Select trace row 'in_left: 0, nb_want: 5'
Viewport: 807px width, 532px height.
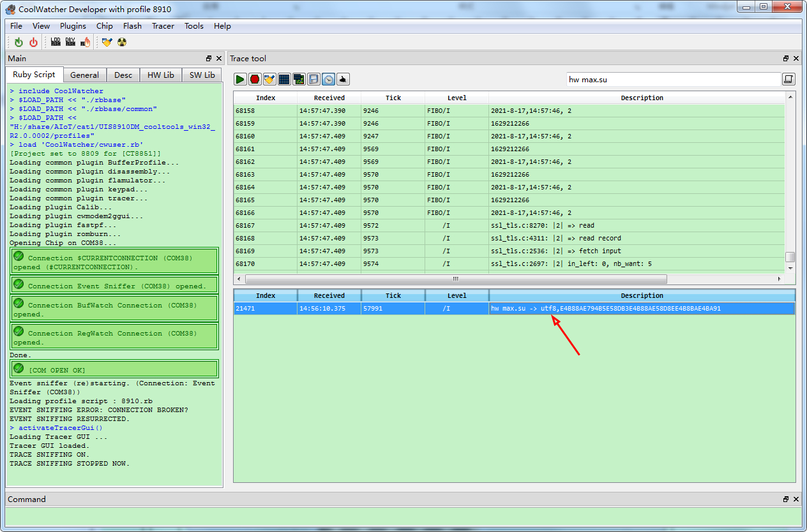click(x=509, y=263)
